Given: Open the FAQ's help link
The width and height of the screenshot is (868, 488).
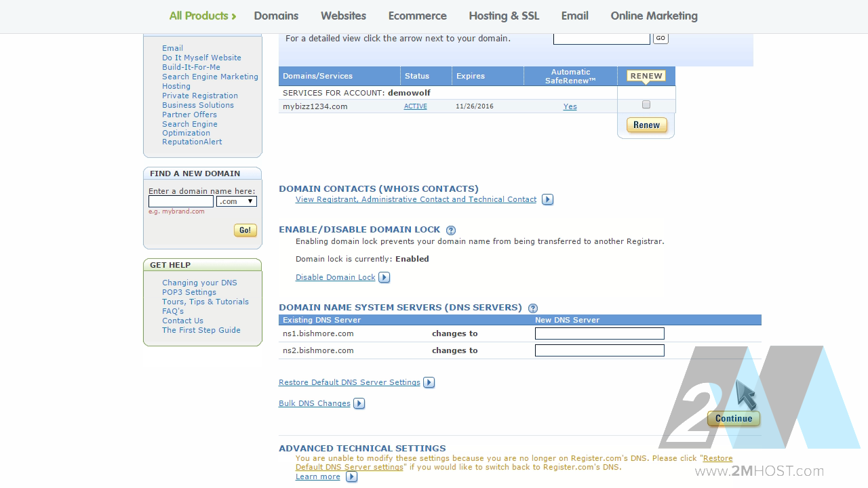Looking at the screenshot, I should point(173,311).
